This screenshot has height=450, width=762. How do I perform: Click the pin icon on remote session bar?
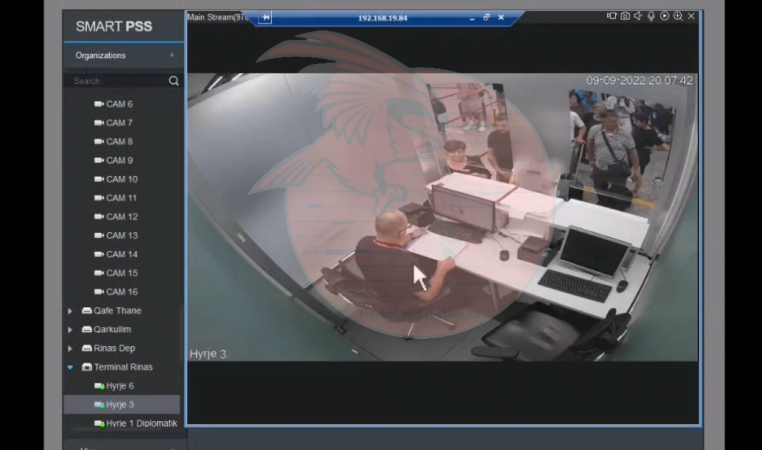coord(266,17)
